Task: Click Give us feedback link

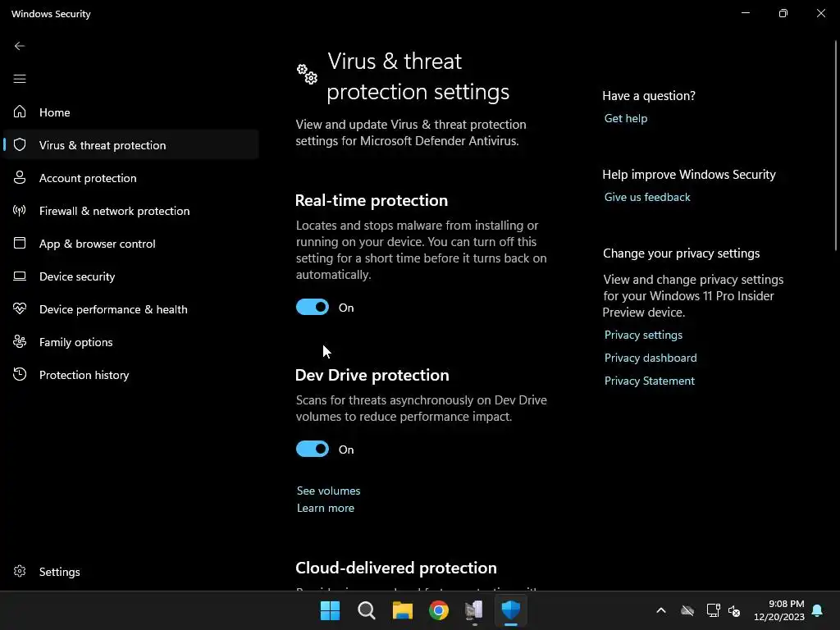Action: pos(647,197)
